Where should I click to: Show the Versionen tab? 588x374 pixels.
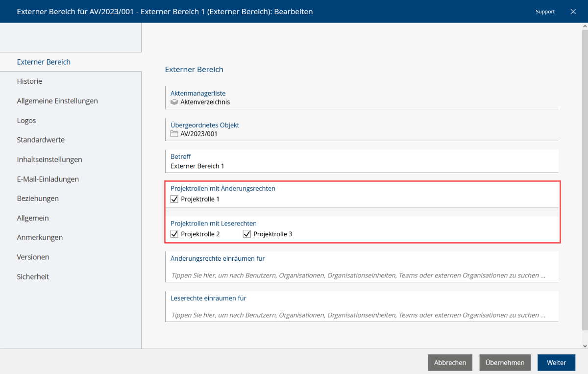(x=71, y=257)
